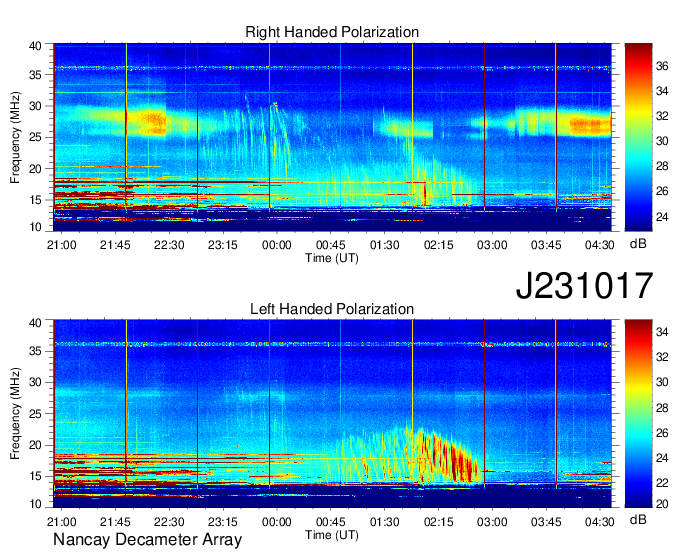This screenshot has width=680, height=552.
Task: Click the 02:15 tick of the Left Handed plot
Action: click(438, 522)
